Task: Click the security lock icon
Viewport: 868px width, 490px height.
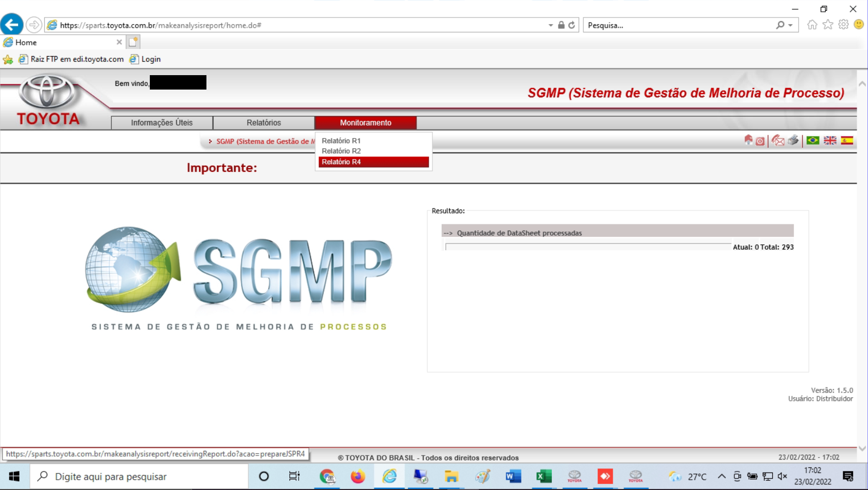Action: tap(561, 25)
